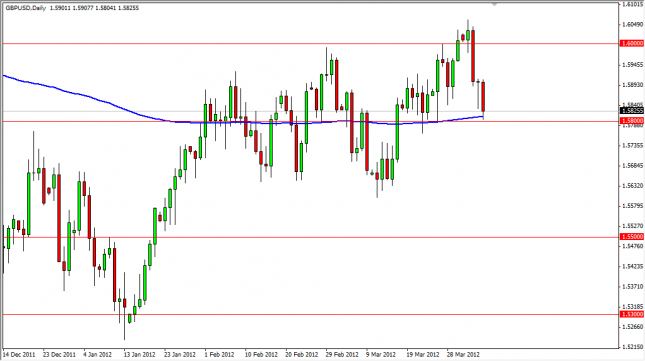Click the 1.60490 price axis label
Screen dimensions: 645x361
(633, 25)
